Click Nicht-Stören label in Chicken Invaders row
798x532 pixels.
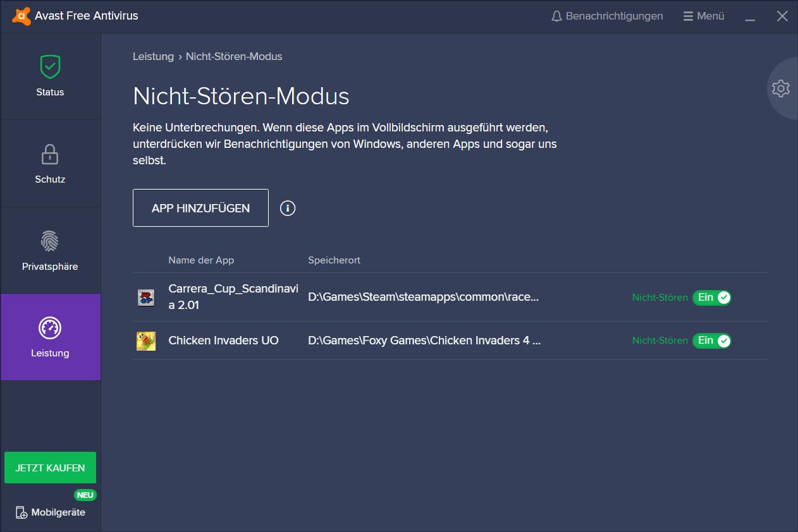pyautogui.click(x=660, y=341)
